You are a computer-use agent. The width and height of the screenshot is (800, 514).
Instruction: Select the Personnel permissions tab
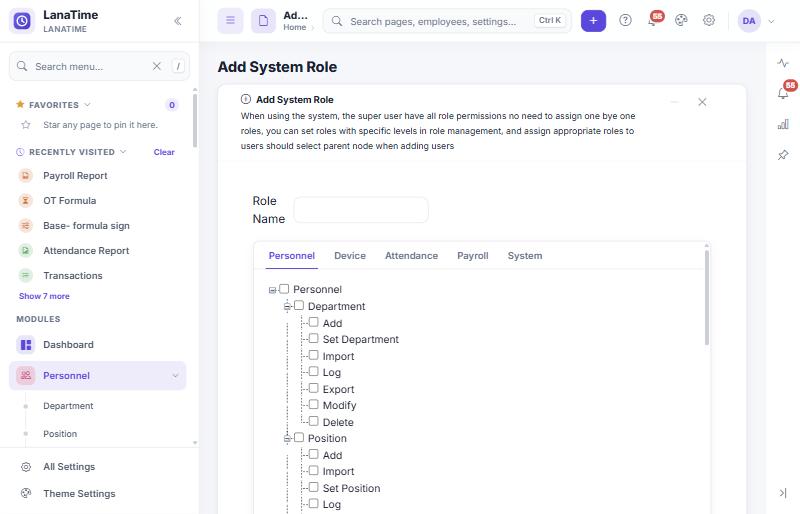pyautogui.click(x=292, y=256)
